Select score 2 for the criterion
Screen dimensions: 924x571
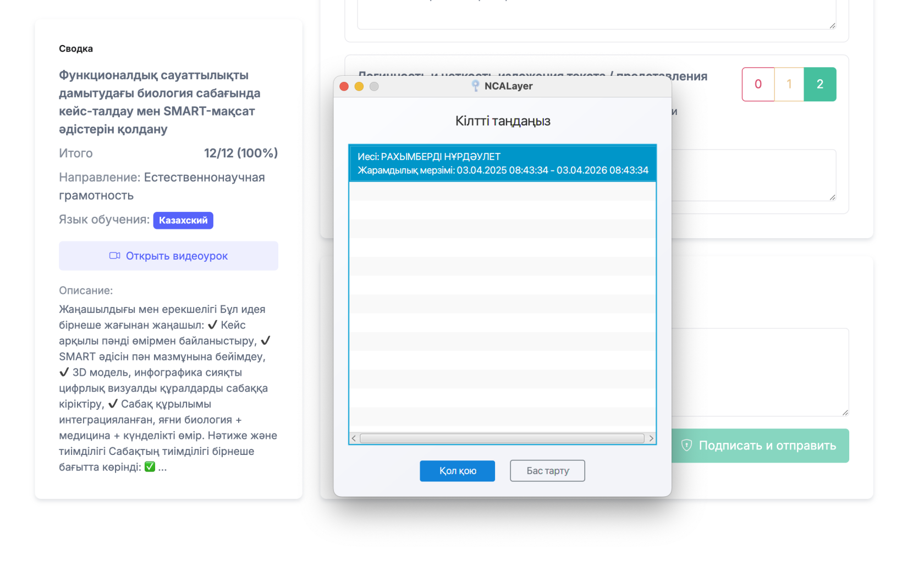pyautogui.click(x=820, y=84)
